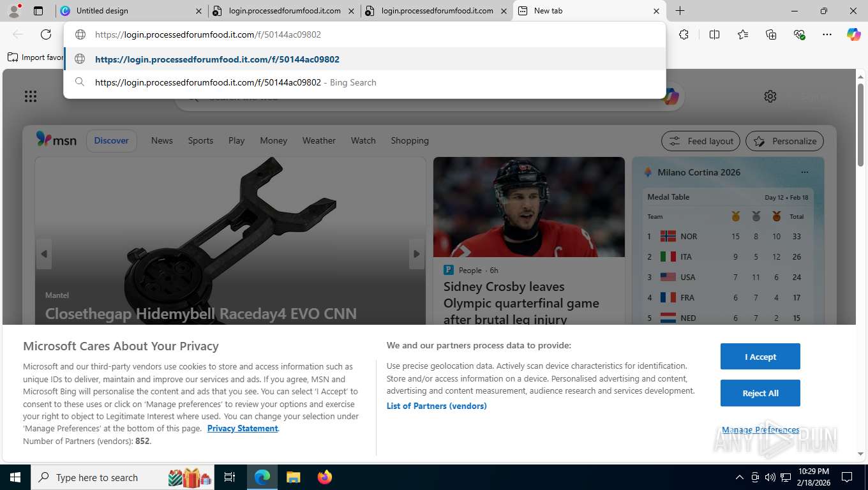Click the Personalize button
Viewport: 868px width, 490px height.
[785, 141]
